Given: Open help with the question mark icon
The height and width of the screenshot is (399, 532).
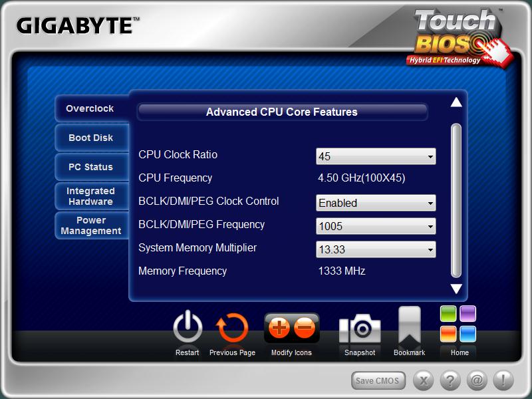Looking at the screenshot, I should [x=450, y=380].
